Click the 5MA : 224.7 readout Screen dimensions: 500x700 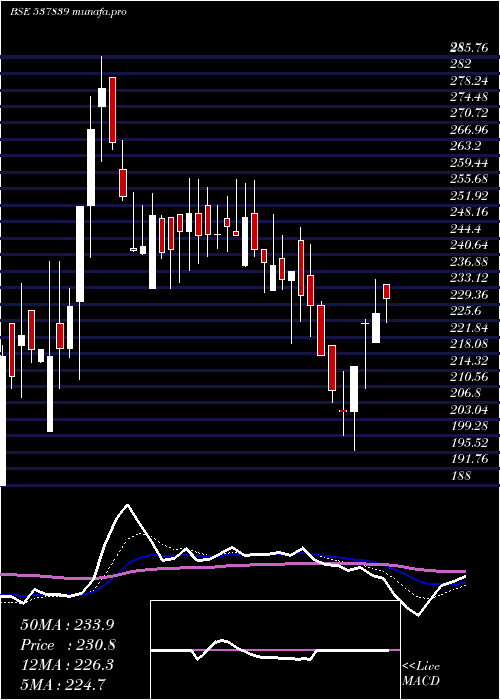63,684
